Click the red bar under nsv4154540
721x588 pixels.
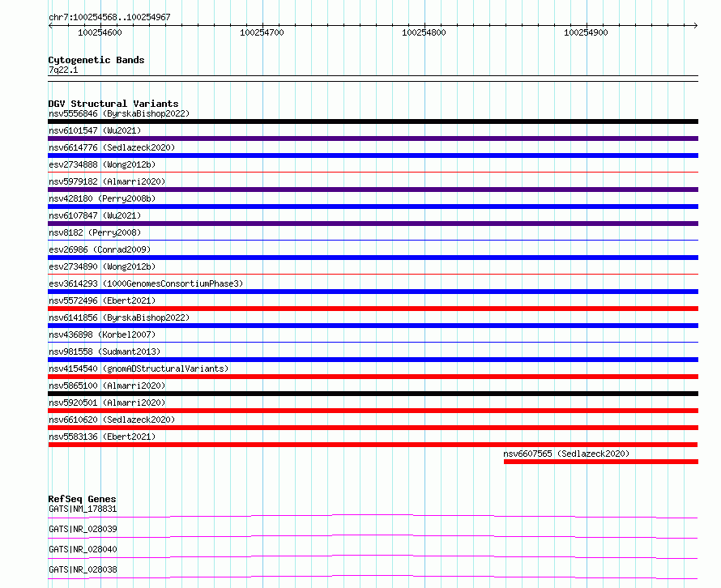[x=373, y=377]
